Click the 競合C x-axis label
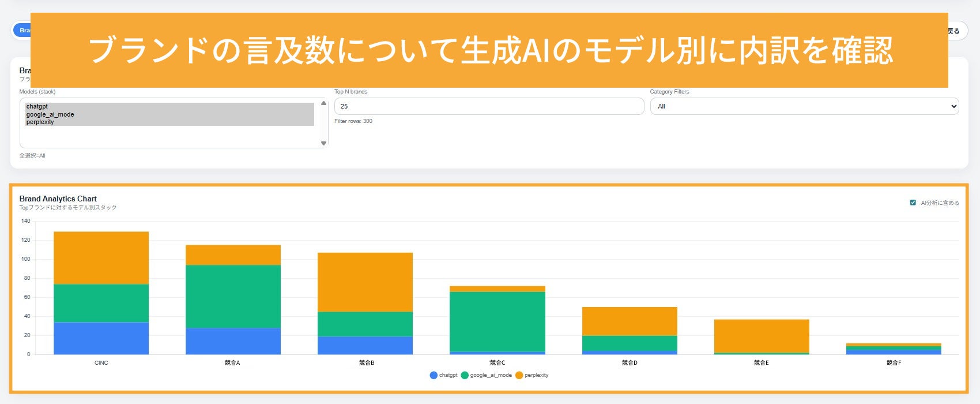This screenshot has height=404, width=980. pyautogui.click(x=497, y=363)
